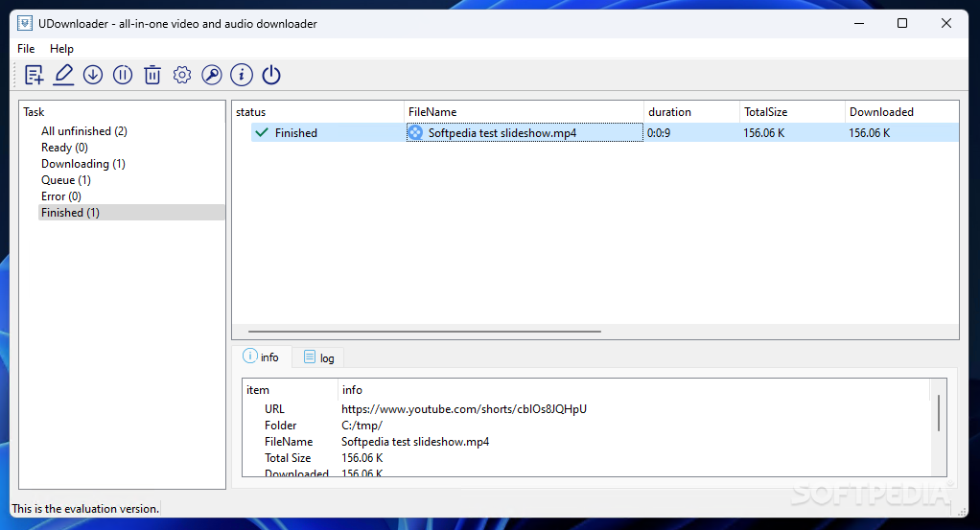Start download with the down-arrow icon

pos(93,75)
